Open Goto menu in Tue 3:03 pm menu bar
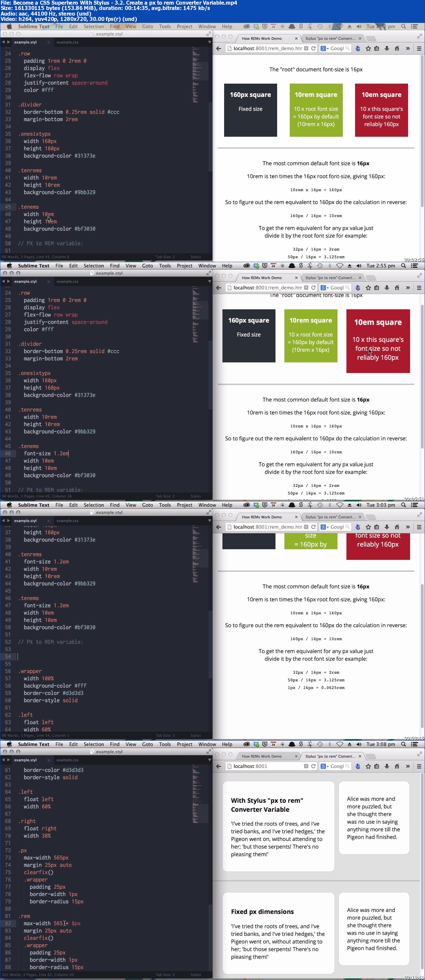The width and height of the screenshot is (425, 980). (x=148, y=505)
